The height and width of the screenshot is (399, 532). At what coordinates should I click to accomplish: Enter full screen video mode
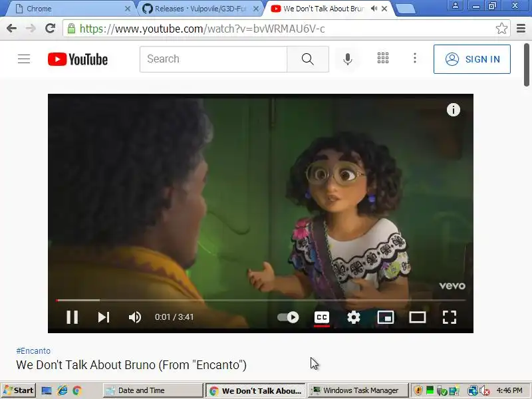450,317
